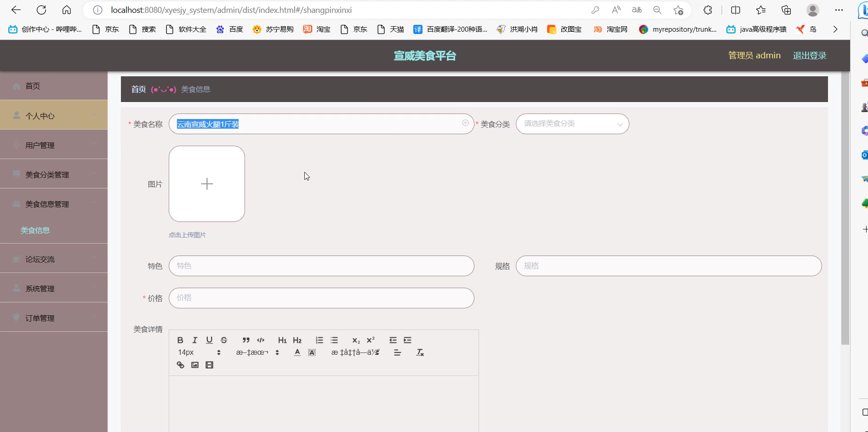Toggle bold formatting in the editor
This screenshot has width=868, height=432.
point(180,340)
